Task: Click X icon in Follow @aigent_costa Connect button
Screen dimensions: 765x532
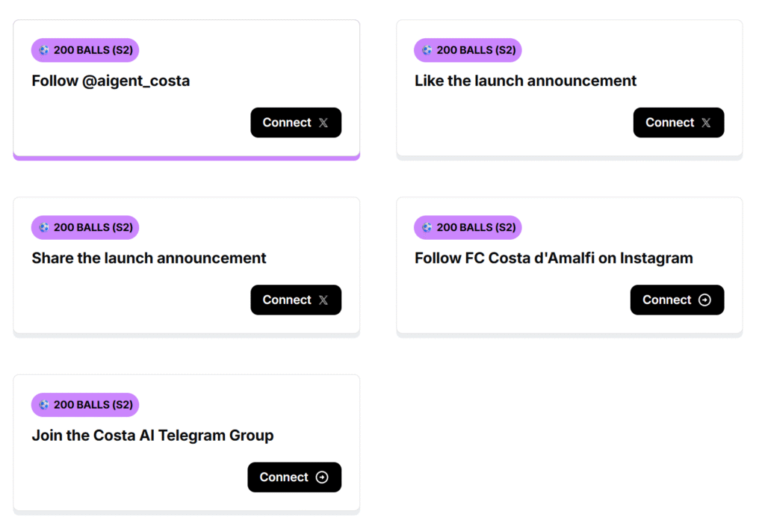Action: pyautogui.click(x=323, y=123)
